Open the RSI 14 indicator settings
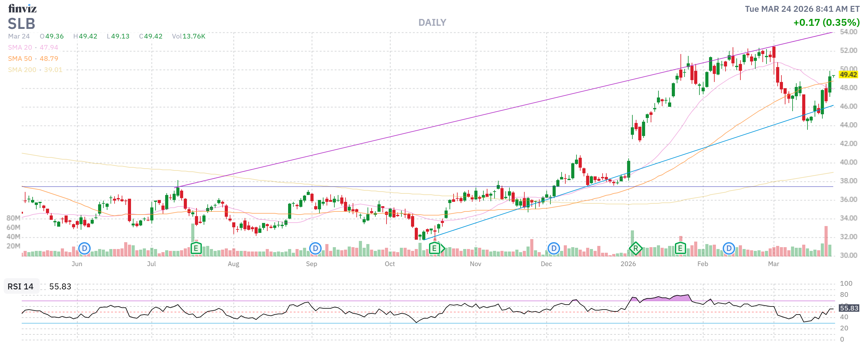Image resolution: width=868 pixels, height=349 pixels. (20, 286)
